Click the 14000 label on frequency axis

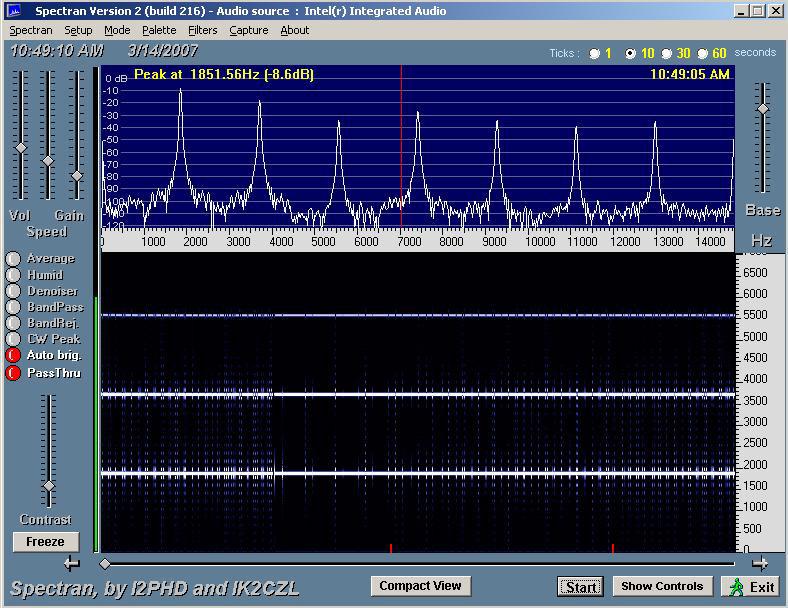click(x=710, y=242)
